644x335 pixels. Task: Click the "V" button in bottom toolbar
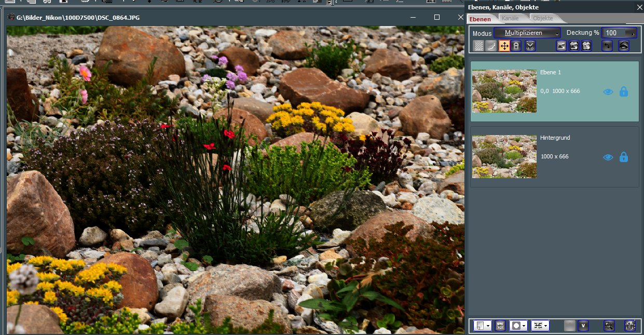click(x=583, y=326)
